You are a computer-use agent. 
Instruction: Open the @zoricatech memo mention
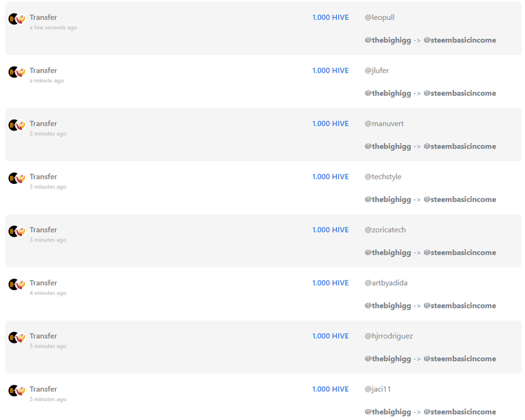click(385, 230)
